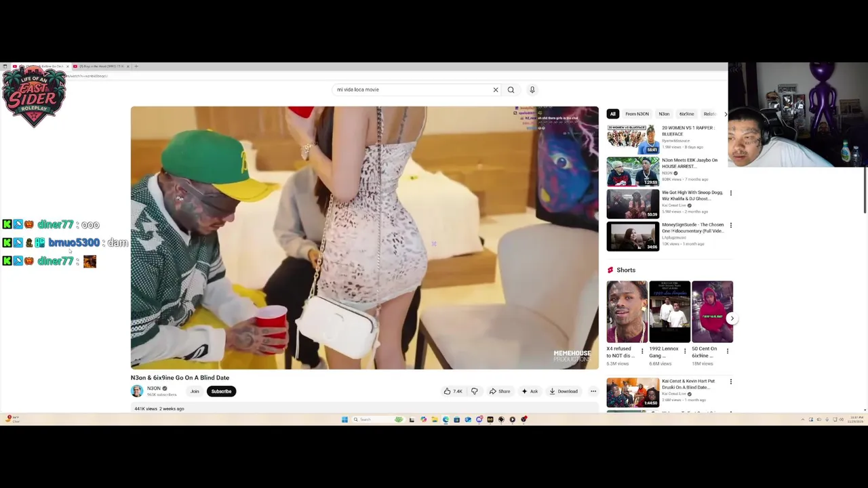Subscribe to the N3ON channel
This screenshot has height=488, width=868.
click(x=221, y=391)
